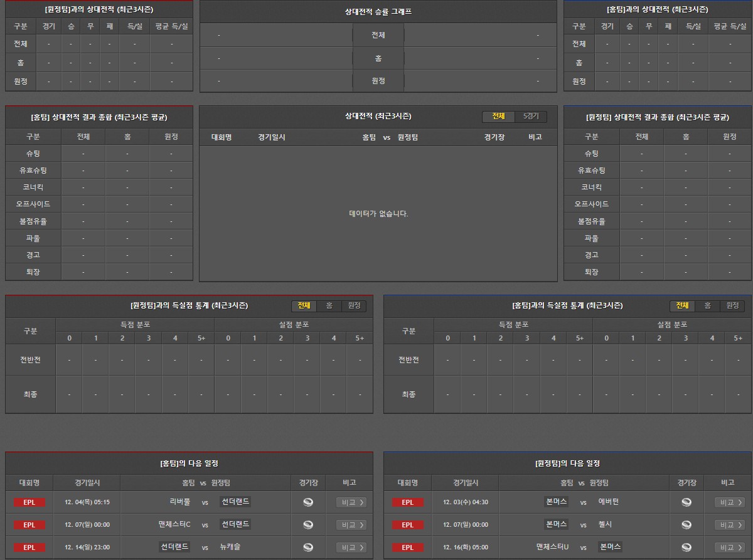Open the 뉴캐슬 team link
Image resolution: width=753 pixels, height=560 pixels.
click(230, 547)
